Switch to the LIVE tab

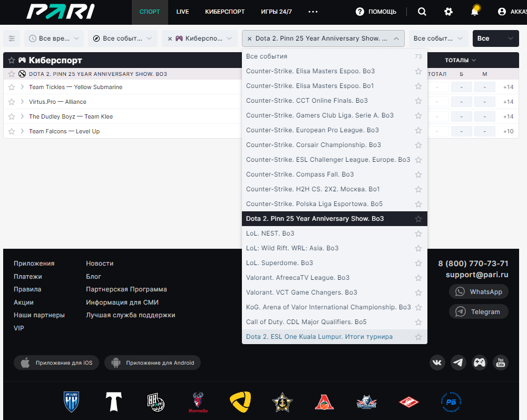coord(182,12)
